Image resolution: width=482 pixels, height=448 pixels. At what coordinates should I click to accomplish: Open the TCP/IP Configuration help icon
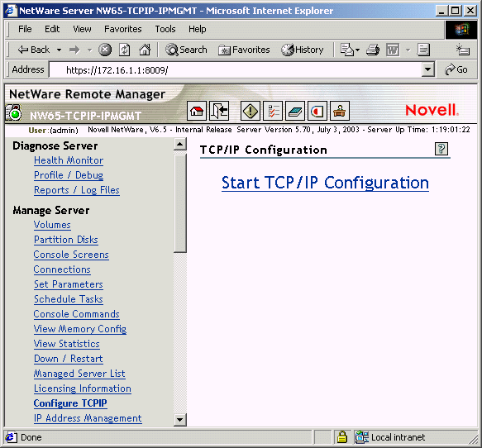coord(441,149)
